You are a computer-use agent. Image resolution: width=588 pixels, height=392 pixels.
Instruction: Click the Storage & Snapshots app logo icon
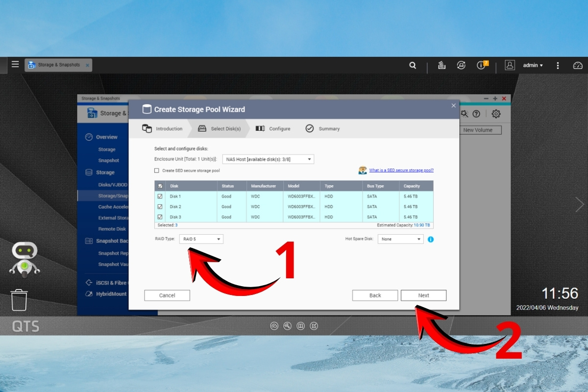pyautogui.click(x=92, y=113)
